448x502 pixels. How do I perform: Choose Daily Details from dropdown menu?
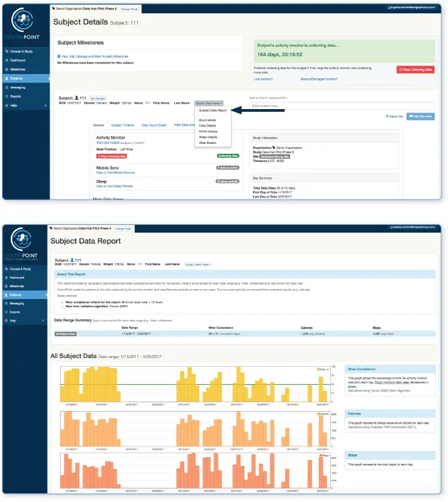(207, 126)
